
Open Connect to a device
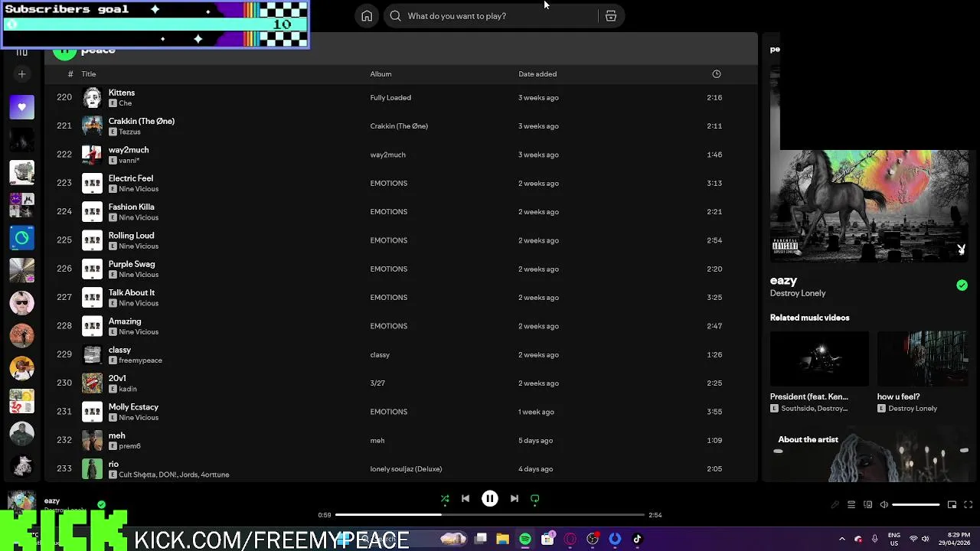[867, 505]
